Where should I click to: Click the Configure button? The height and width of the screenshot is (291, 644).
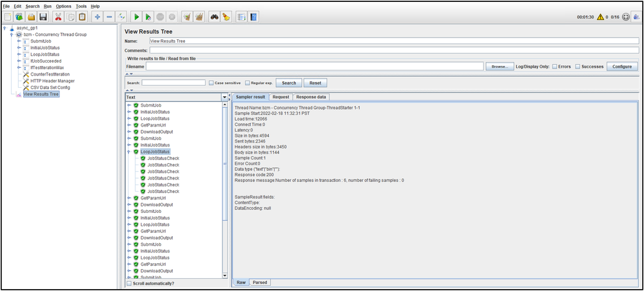(x=622, y=66)
